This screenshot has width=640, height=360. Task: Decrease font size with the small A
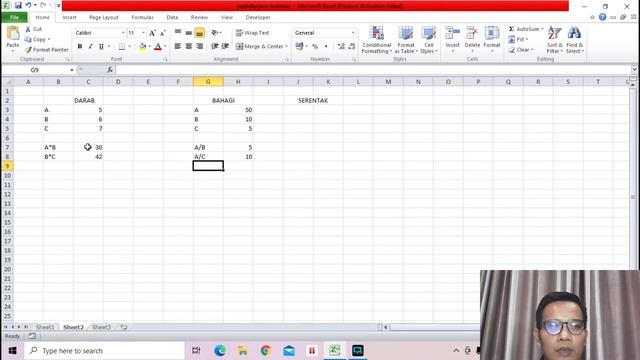point(162,33)
